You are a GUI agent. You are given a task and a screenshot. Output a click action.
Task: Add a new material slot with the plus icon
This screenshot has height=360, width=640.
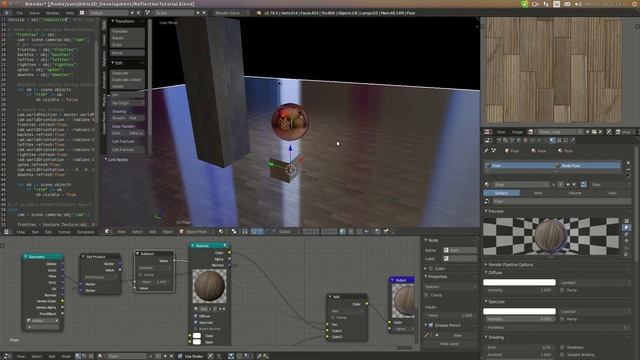pos(628,163)
